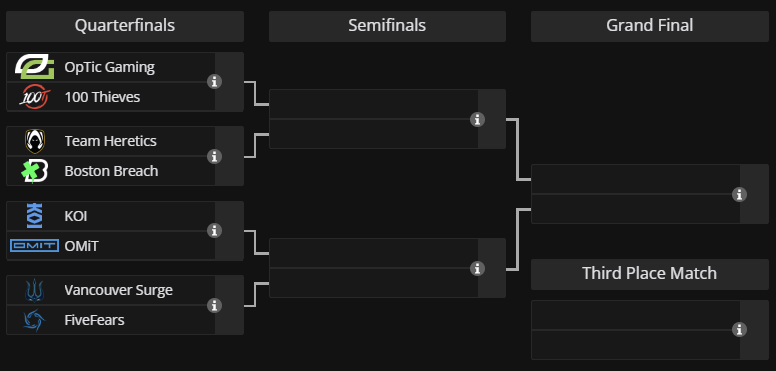Image resolution: width=776 pixels, height=371 pixels.
Task: Open Third Place Match info popup
Action: 739,329
